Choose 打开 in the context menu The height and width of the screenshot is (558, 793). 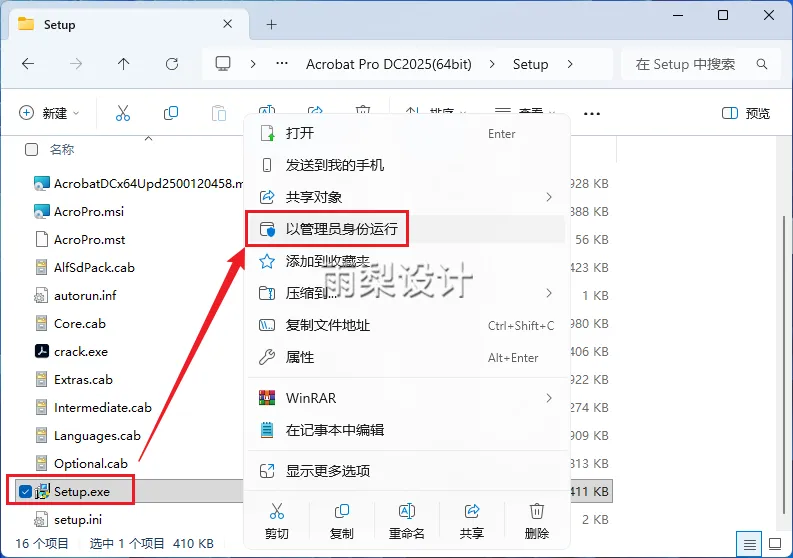407,134
